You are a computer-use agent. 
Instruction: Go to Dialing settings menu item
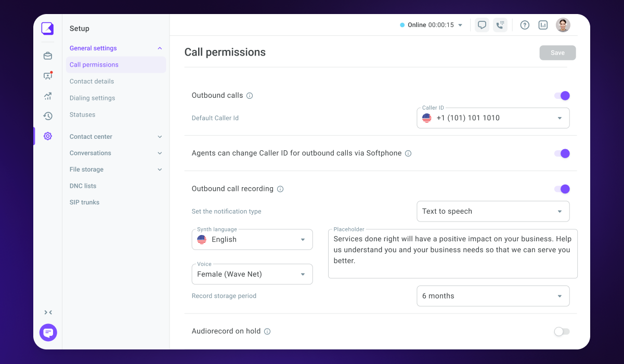(x=93, y=98)
